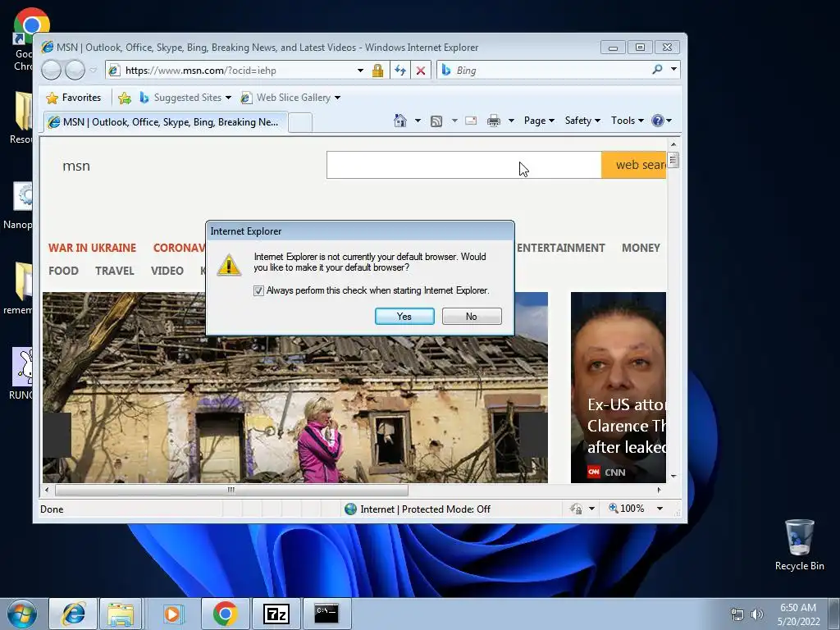This screenshot has height=630, width=840.
Task: Open the Page menu
Action: pyautogui.click(x=539, y=121)
